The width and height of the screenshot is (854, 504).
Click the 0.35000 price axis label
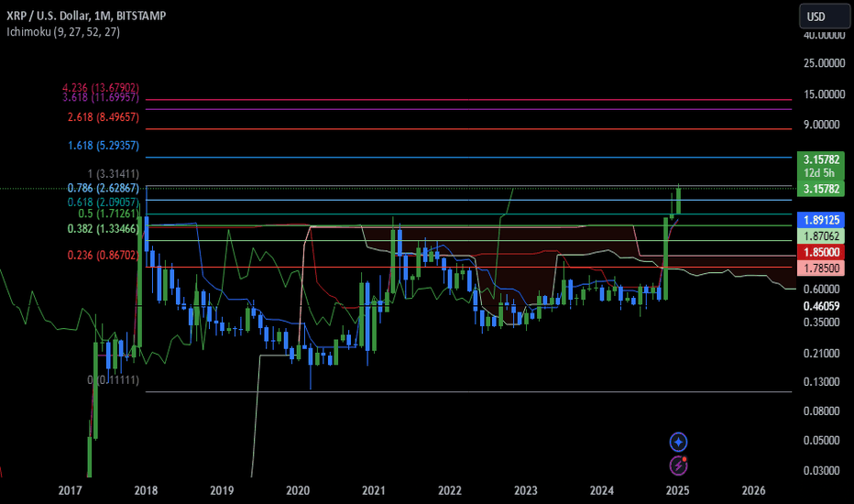click(821, 322)
